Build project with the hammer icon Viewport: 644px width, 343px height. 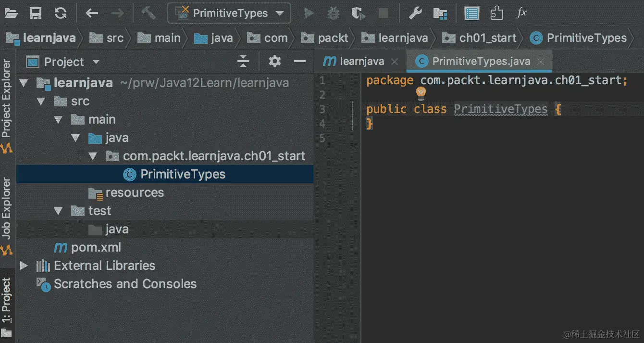pos(149,13)
